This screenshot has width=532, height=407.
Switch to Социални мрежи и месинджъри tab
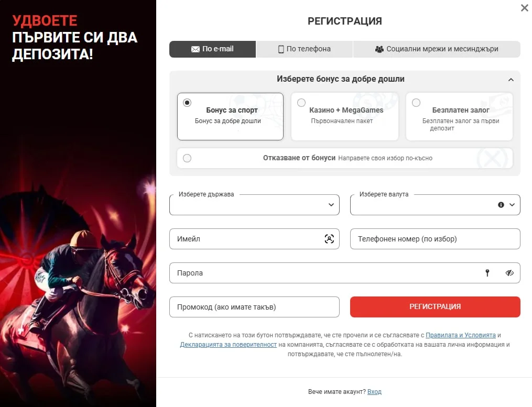[437, 49]
